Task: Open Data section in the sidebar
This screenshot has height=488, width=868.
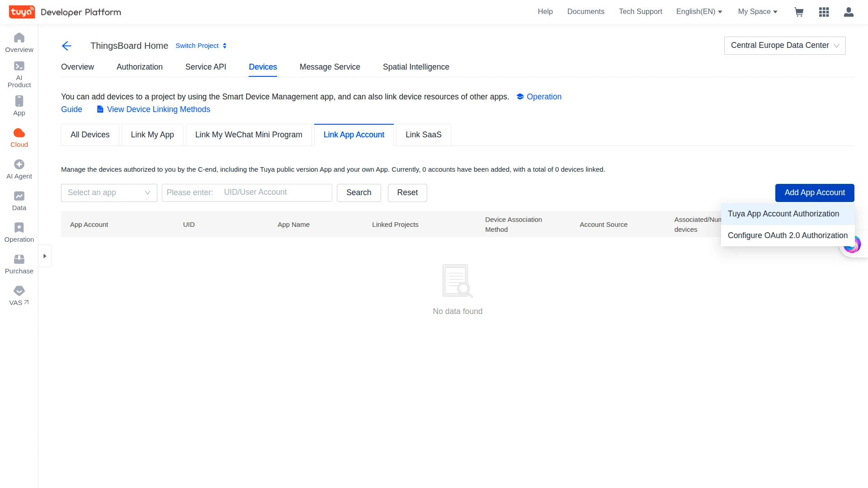Action: 19,201
